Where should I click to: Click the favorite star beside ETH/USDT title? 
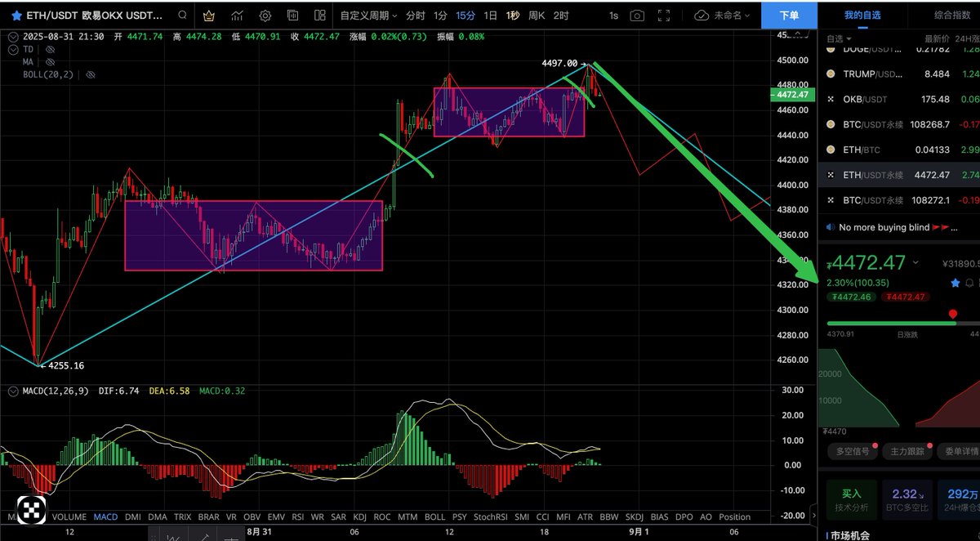(16, 16)
